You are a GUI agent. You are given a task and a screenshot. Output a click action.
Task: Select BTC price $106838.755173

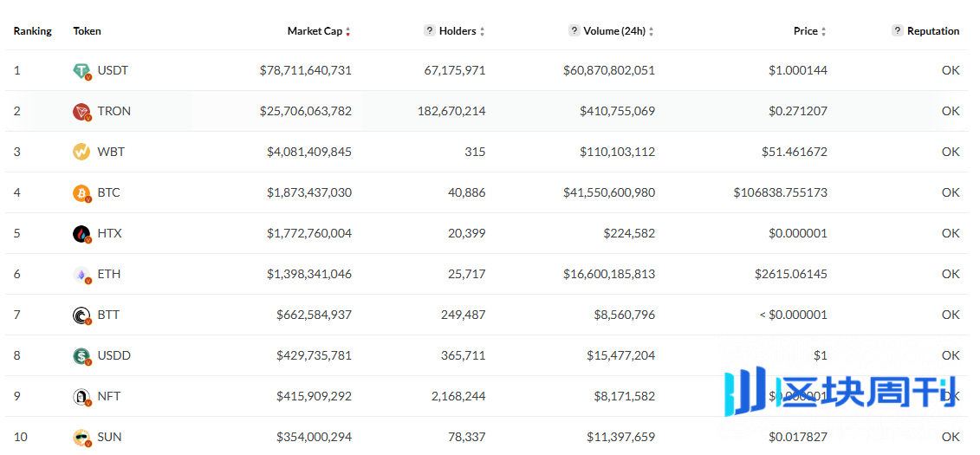click(781, 192)
